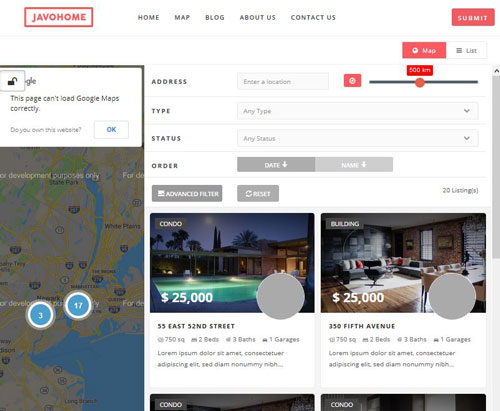Open the MAP menu item
Viewport: 500px width, 411px height.
(x=182, y=18)
